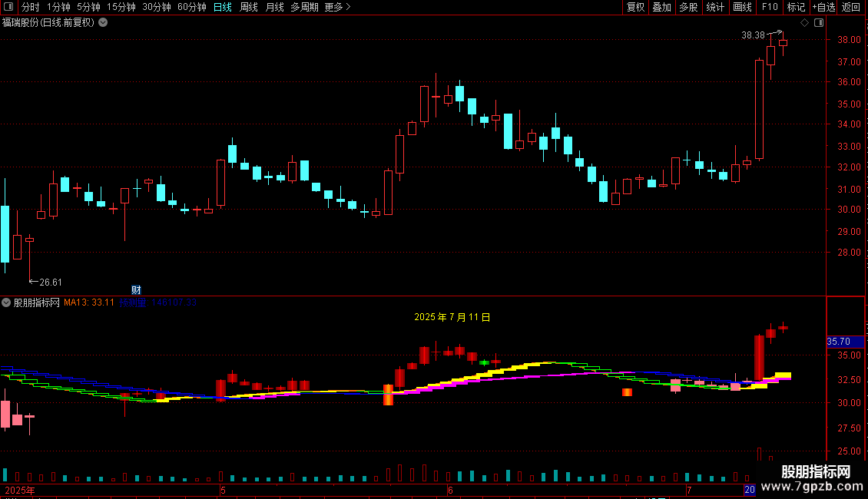The width and height of the screenshot is (868, 499).
Task: Click the diamond marker icon above the chart
Action: [804, 23]
